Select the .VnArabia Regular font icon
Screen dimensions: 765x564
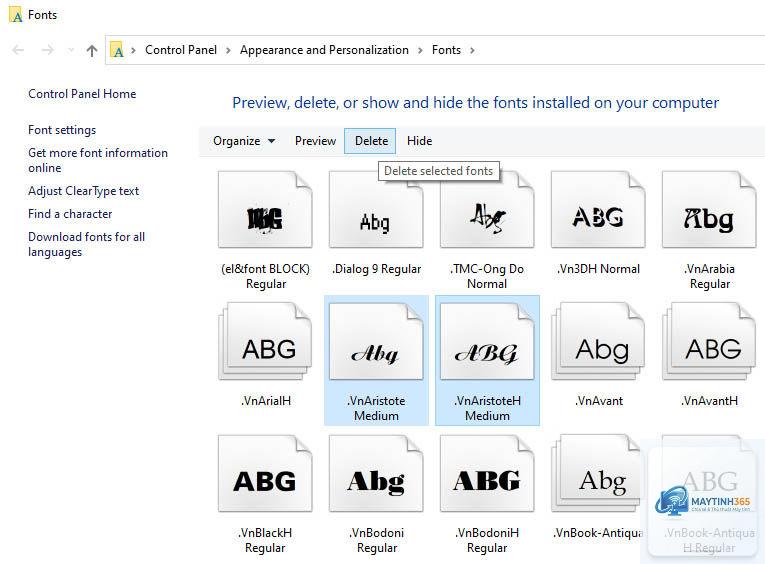[x=709, y=210]
